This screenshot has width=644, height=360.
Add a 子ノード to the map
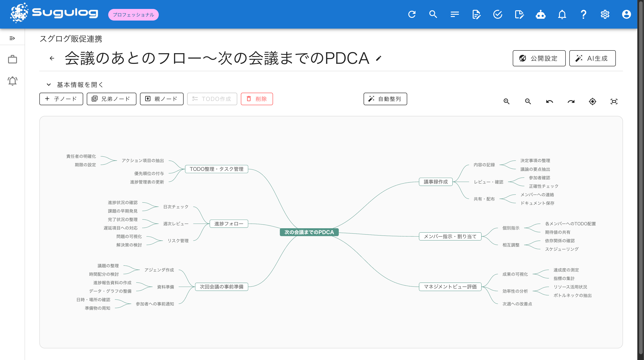tap(61, 99)
